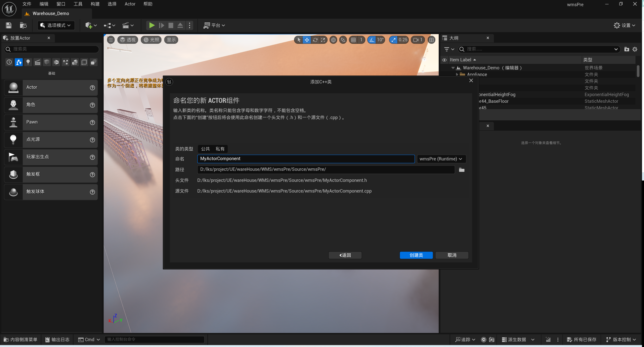Image resolution: width=644 pixels, height=347 pixels.
Task: Click the browse folder icon next to path
Action: pos(461,170)
